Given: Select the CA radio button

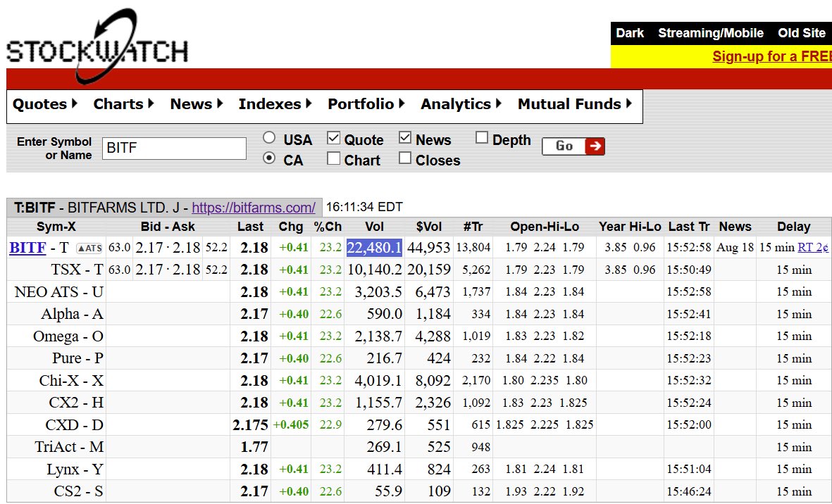Looking at the screenshot, I should coord(269,158).
